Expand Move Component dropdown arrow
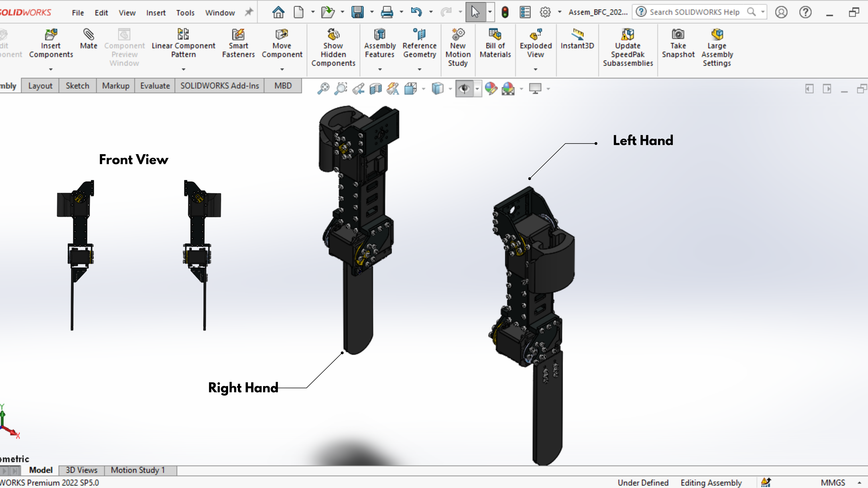 point(282,69)
